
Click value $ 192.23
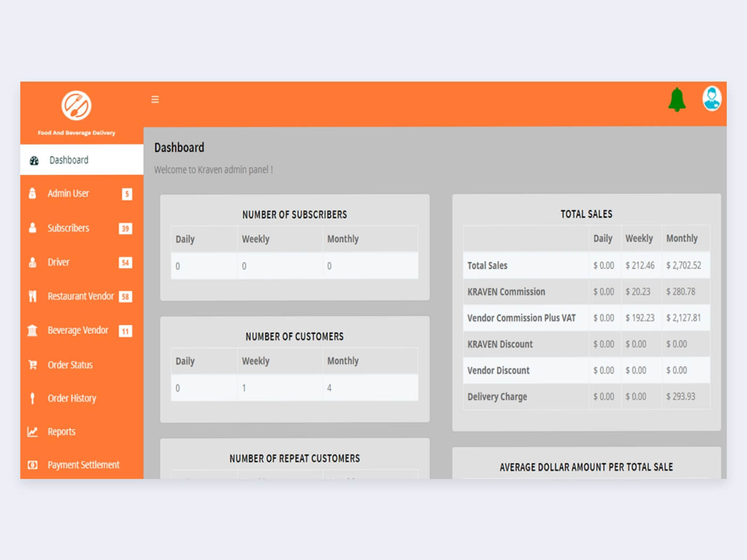click(x=640, y=318)
